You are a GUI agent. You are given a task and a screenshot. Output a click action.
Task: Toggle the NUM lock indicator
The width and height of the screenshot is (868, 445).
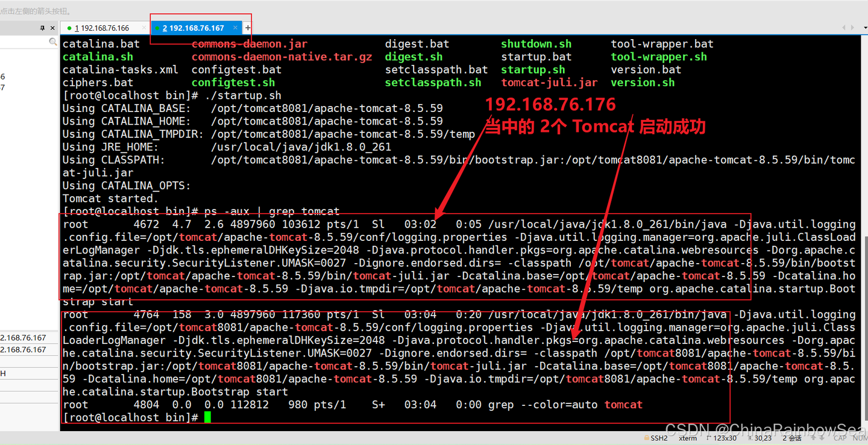(858, 438)
